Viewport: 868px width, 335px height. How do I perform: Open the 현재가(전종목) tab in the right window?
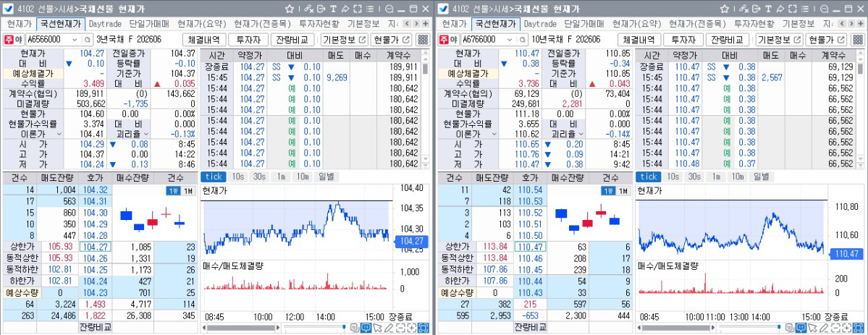[x=697, y=24]
